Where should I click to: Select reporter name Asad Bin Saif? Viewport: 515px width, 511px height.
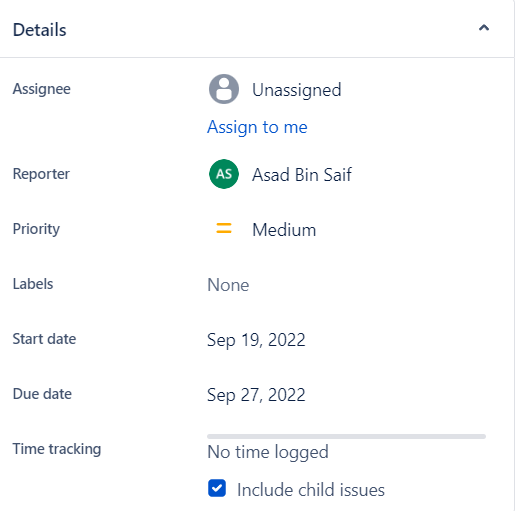[302, 175]
